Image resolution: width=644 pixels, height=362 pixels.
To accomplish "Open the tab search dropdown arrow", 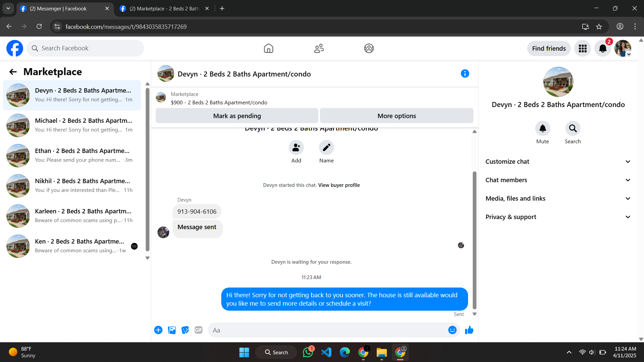I will (x=8, y=8).
